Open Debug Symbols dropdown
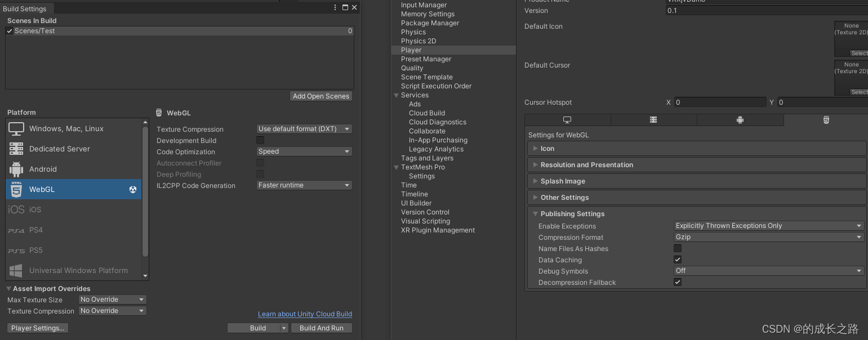 769,271
